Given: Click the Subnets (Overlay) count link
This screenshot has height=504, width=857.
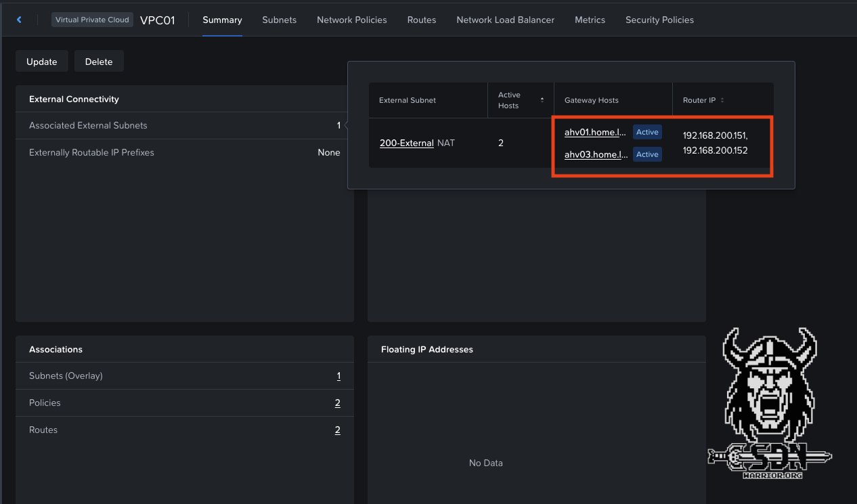Looking at the screenshot, I should (x=338, y=376).
